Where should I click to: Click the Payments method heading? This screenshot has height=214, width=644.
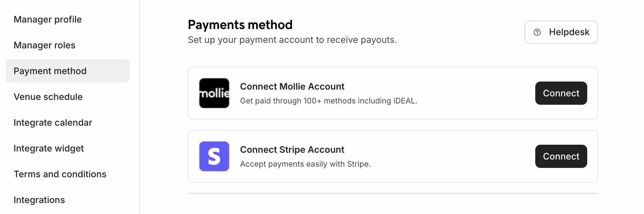tap(240, 25)
